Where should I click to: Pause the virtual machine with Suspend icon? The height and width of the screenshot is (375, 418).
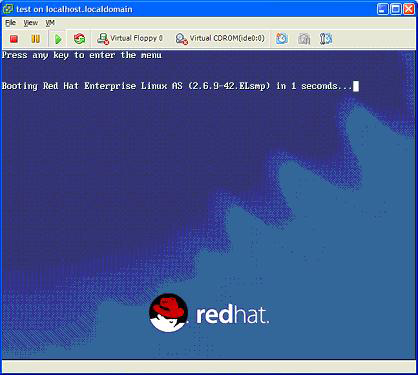click(x=35, y=39)
